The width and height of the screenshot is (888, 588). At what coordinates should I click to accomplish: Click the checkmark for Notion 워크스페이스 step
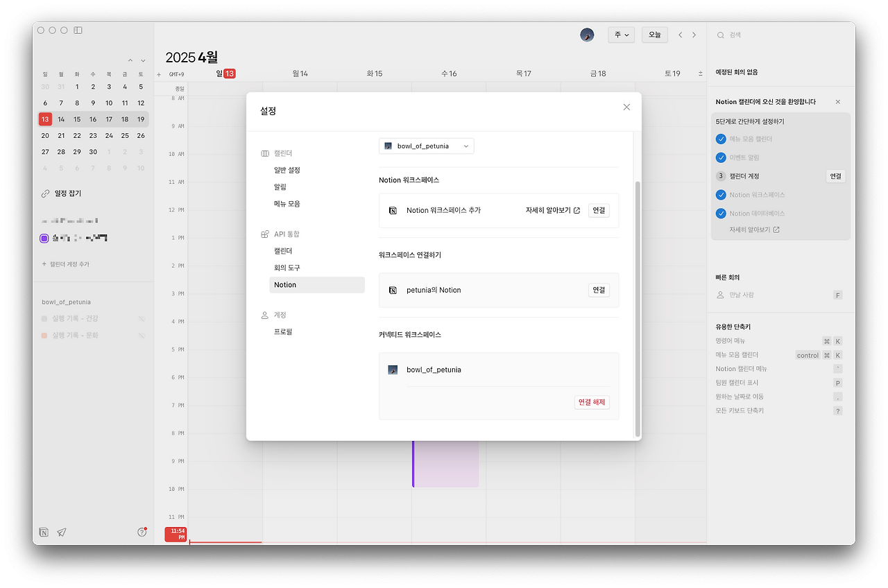coord(721,195)
